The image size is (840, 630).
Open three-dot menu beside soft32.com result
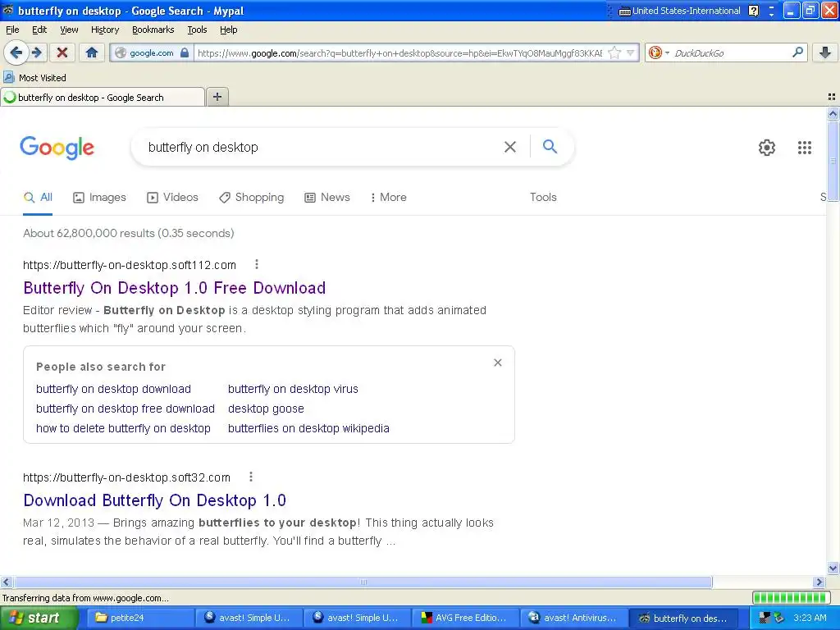coord(251,477)
